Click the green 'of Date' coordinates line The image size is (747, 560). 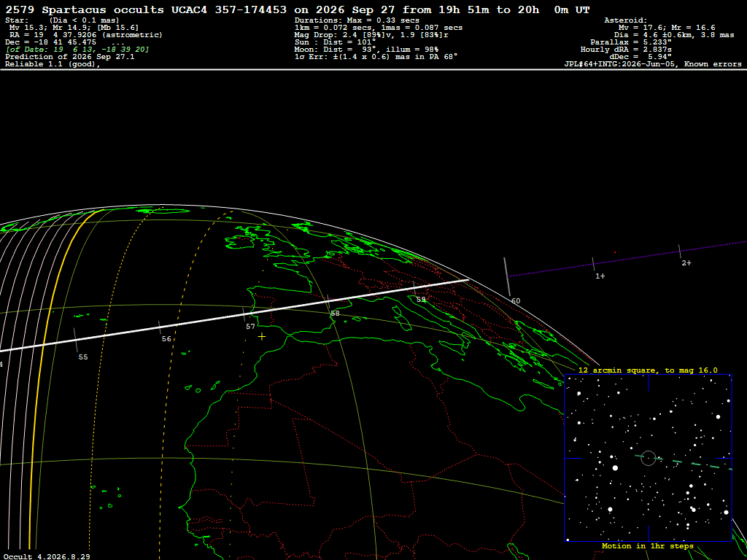click(77, 50)
